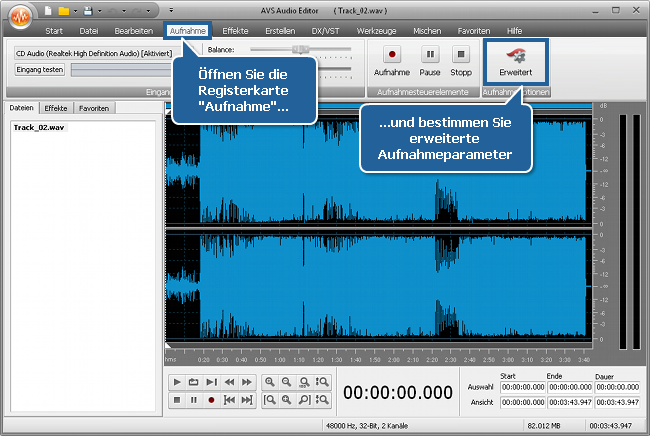Click the Auswahl Start time field

tap(523, 387)
